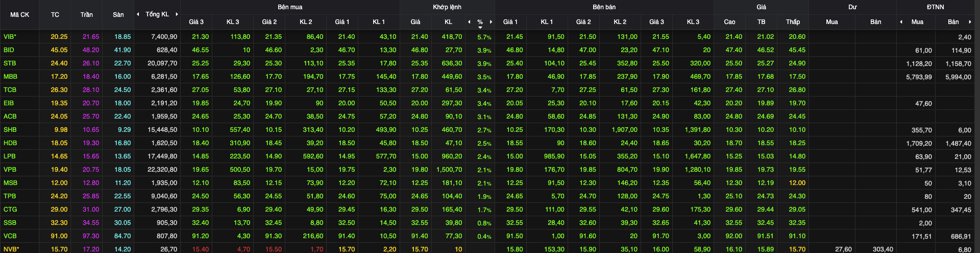This screenshot has width=980, height=253.
Task: Select the ACB stock row symbol
Action: click(x=10, y=117)
